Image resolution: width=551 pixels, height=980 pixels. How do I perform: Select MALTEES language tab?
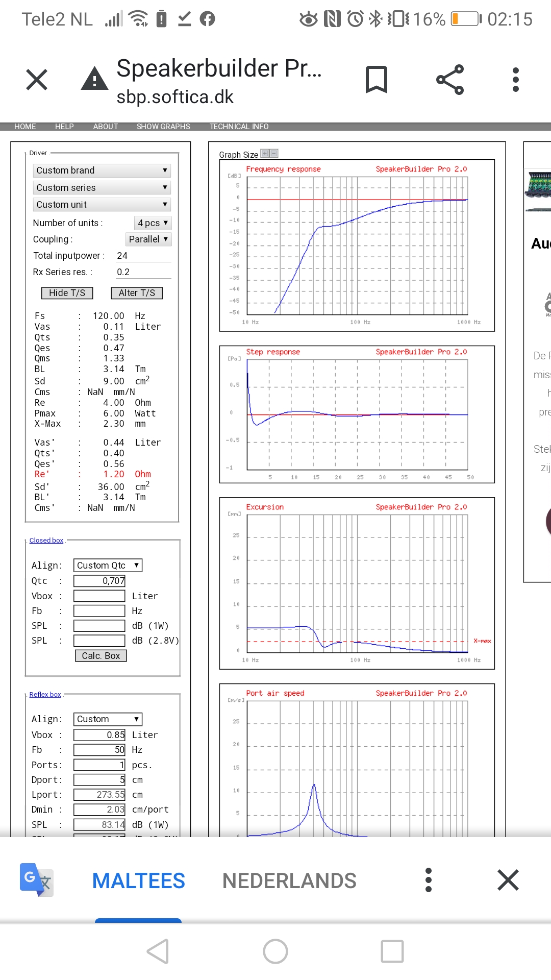click(138, 880)
